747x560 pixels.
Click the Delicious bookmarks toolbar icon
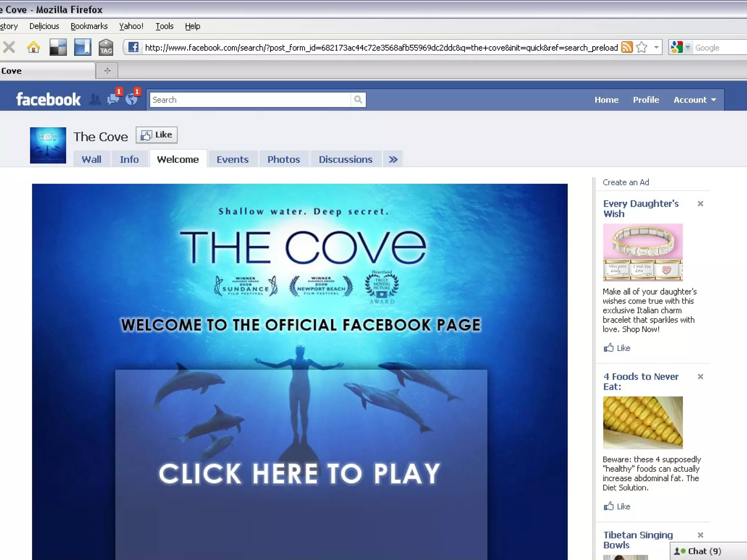point(58,47)
